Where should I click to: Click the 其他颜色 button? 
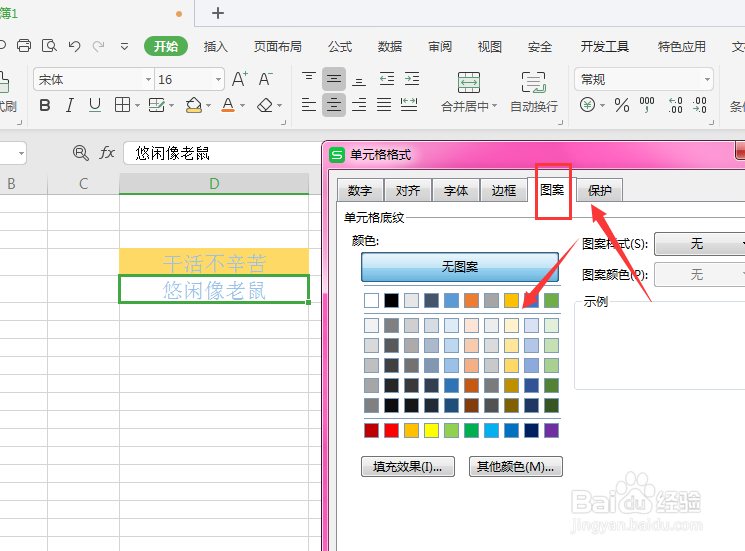516,466
